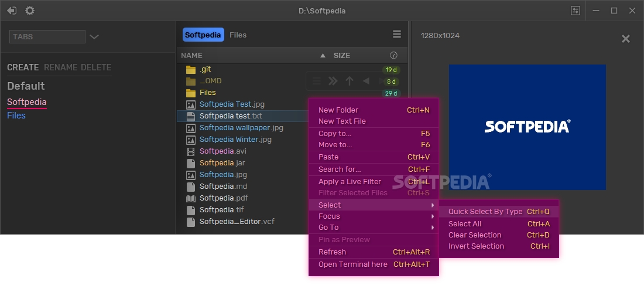Screen dimensions: 644x285
Task: Choose Open Terminal here
Action: click(x=374, y=264)
